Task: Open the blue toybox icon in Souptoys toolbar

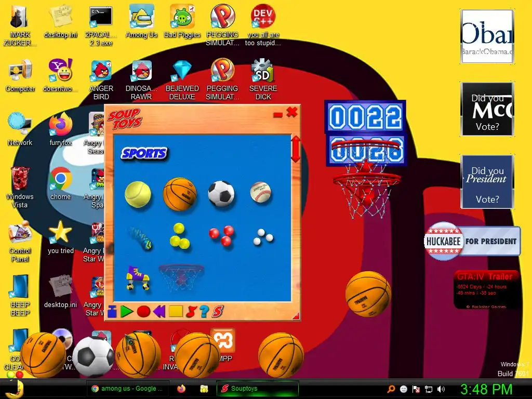Action: coord(112,312)
